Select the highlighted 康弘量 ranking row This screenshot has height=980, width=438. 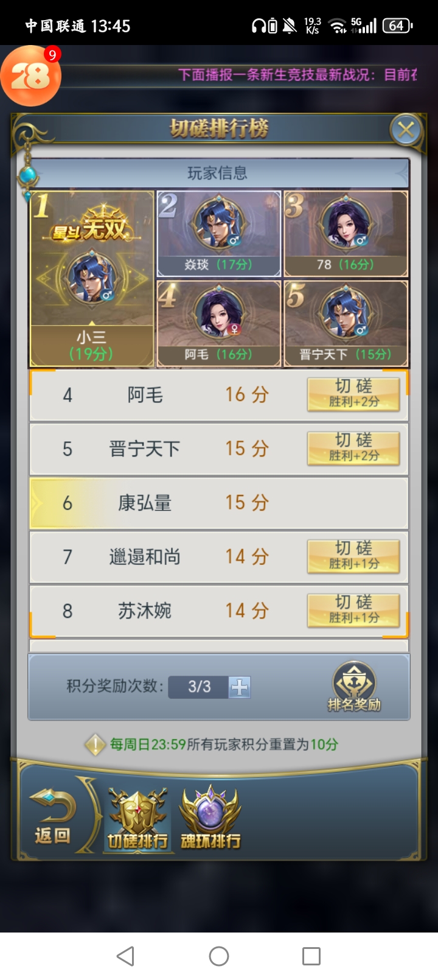point(219,503)
